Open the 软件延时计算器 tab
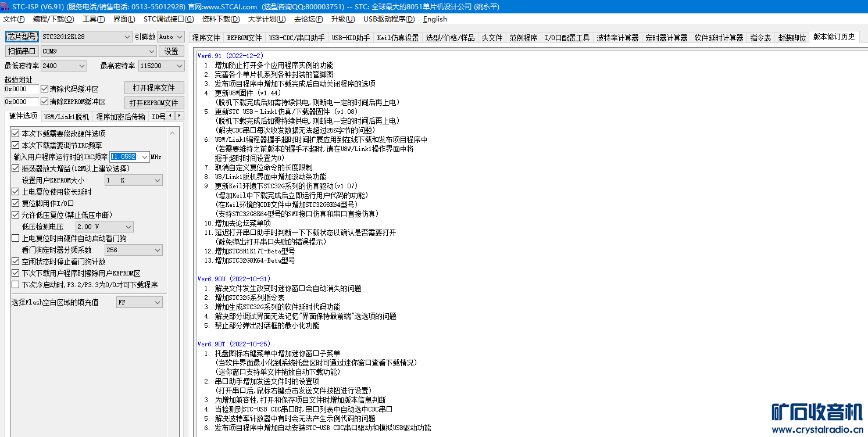Viewport: 868px width, 437px height. pos(719,38)
